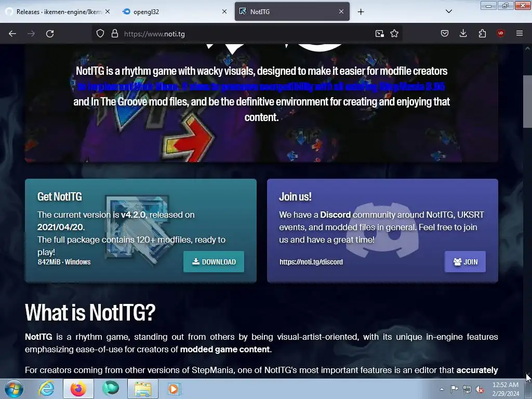The height and width of the screenshot is (399, 532).
Task: Open the Pocket save icon
Action: point(445,34)
